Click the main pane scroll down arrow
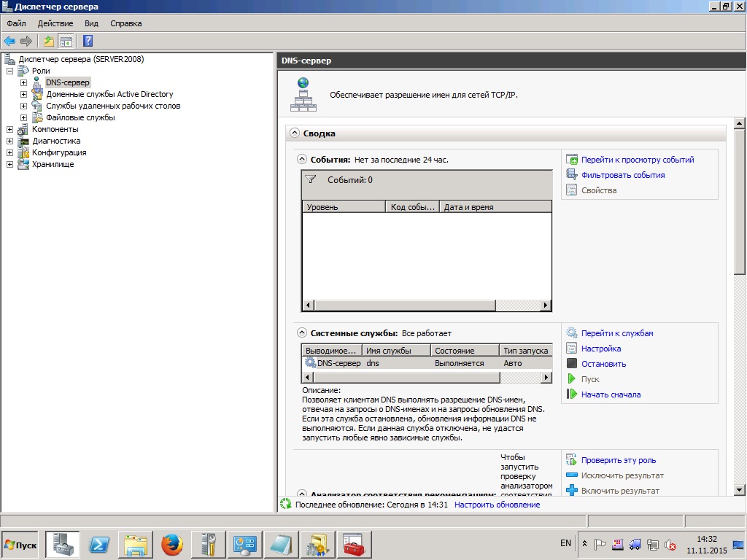Image resolution: width=747 pixels, height=560 pixels. 739,489
